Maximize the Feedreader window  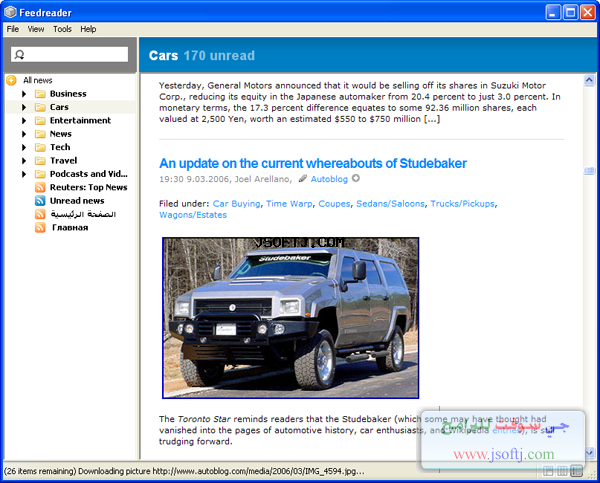570,13
